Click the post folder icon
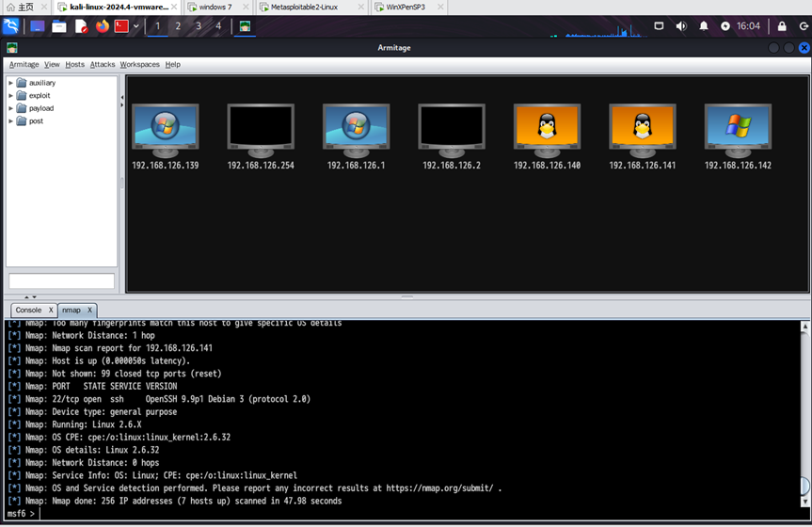Image resolution: width=812 pixels, height=527 pixels. coord(22,120)
